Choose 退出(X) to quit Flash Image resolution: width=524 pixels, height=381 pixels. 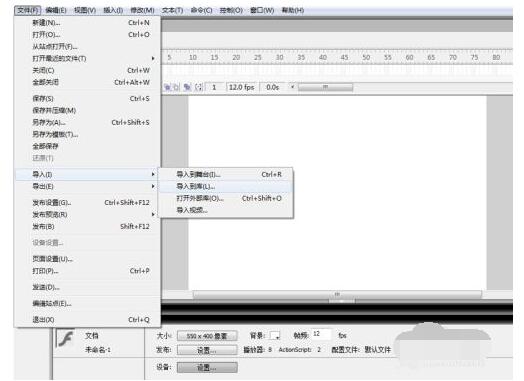[88, 320]
